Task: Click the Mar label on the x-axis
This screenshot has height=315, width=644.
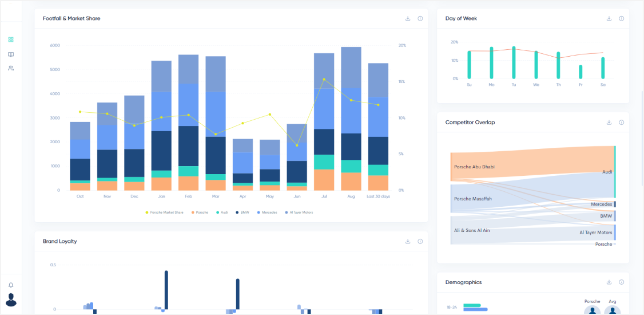Action: click(216, 196)
